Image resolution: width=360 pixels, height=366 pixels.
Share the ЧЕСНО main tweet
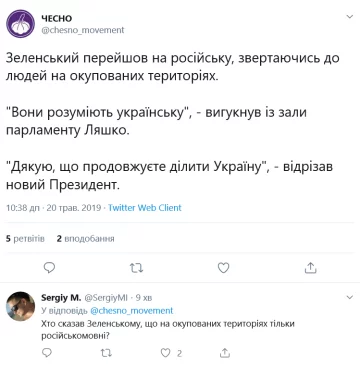[311, 267]
